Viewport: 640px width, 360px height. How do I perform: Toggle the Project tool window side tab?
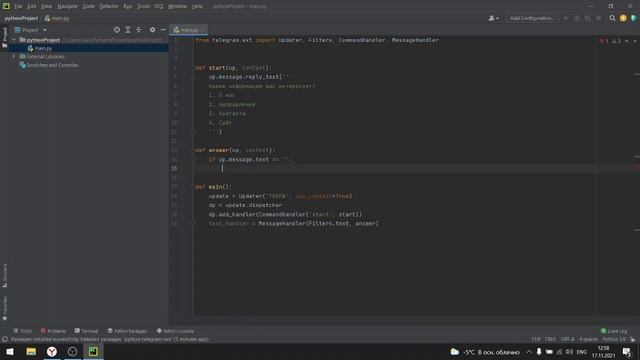4,37
